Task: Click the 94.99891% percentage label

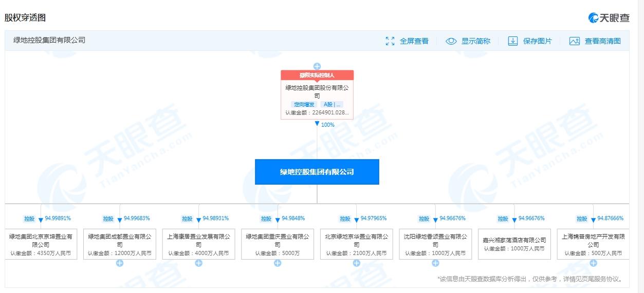Action: coord(58,218)
